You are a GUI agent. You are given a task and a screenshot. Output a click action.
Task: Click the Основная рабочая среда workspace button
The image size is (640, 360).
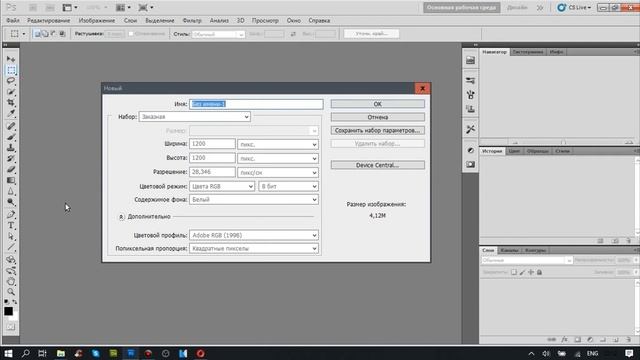click(462, 8)
